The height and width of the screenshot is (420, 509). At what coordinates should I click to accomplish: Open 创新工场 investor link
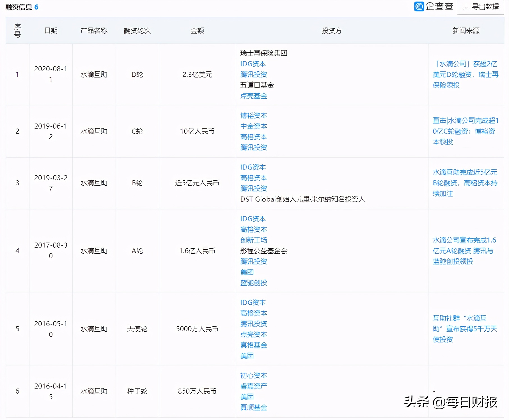point(254,240)
